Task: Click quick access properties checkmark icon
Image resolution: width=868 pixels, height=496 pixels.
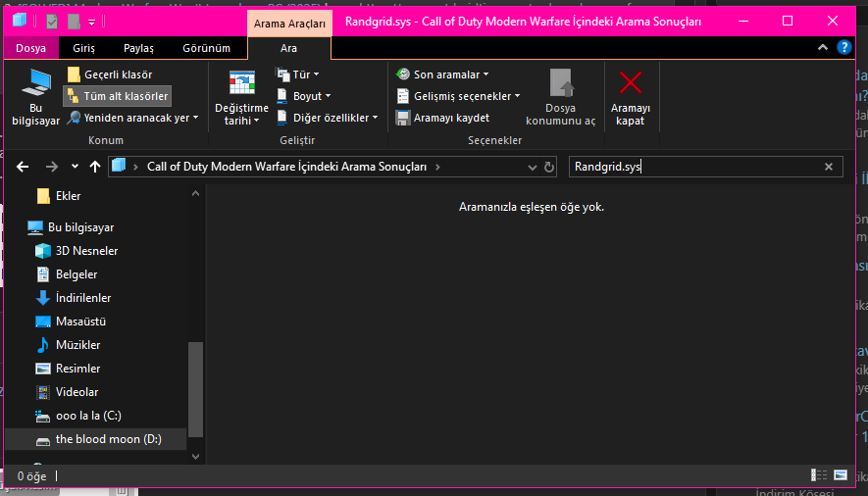Action: coord(52,22)
